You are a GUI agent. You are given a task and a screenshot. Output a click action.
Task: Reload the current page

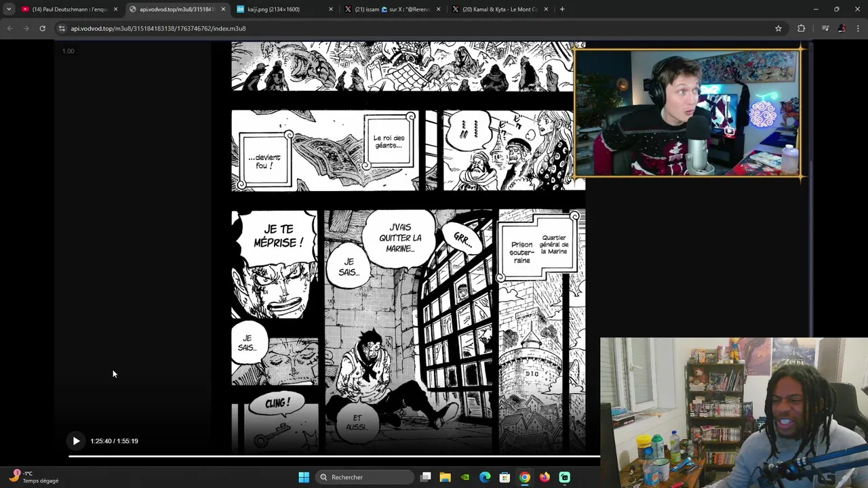tap(42, 28)
